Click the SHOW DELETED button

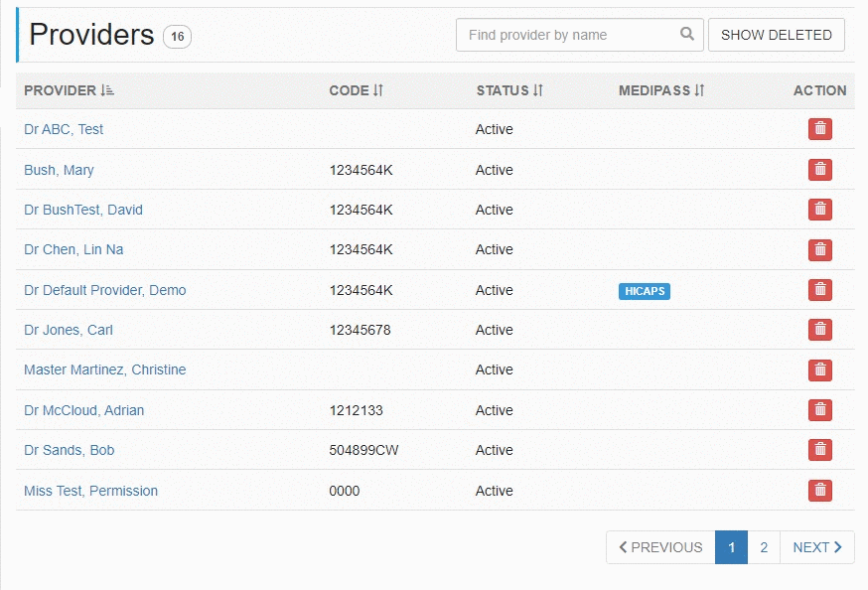(776, 35)
